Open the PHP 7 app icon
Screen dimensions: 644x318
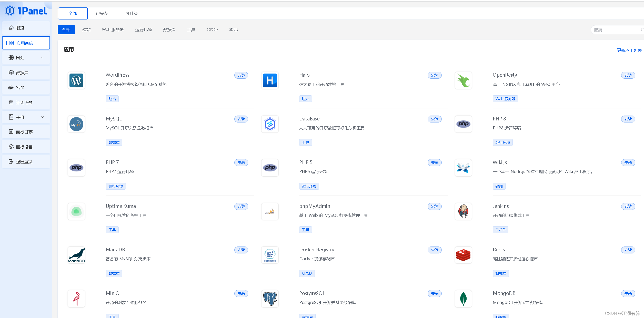(76, 168)
